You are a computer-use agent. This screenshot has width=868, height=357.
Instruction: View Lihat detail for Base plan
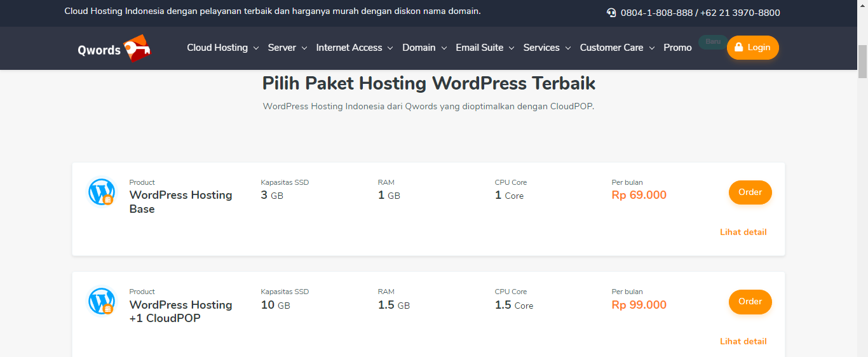743,232
